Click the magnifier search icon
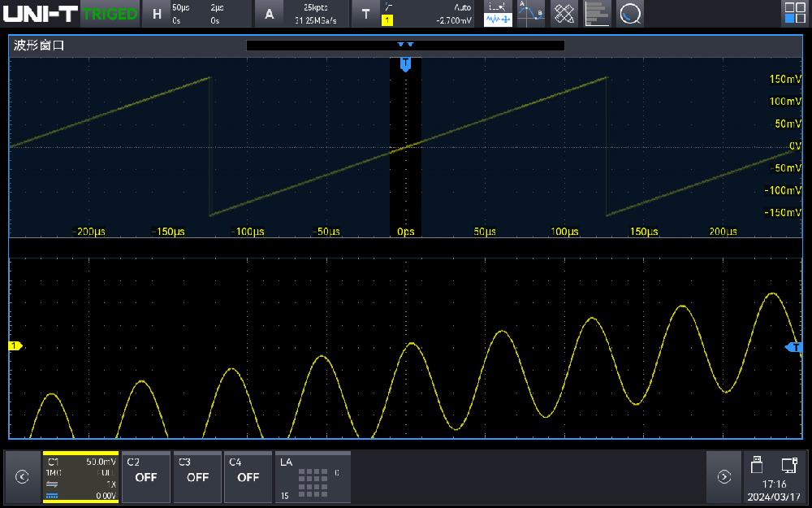 (629, 14)
